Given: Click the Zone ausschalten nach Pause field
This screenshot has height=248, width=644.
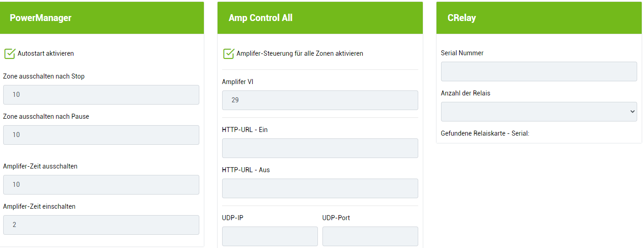Looking at the screenshot, I should (101, 135).
